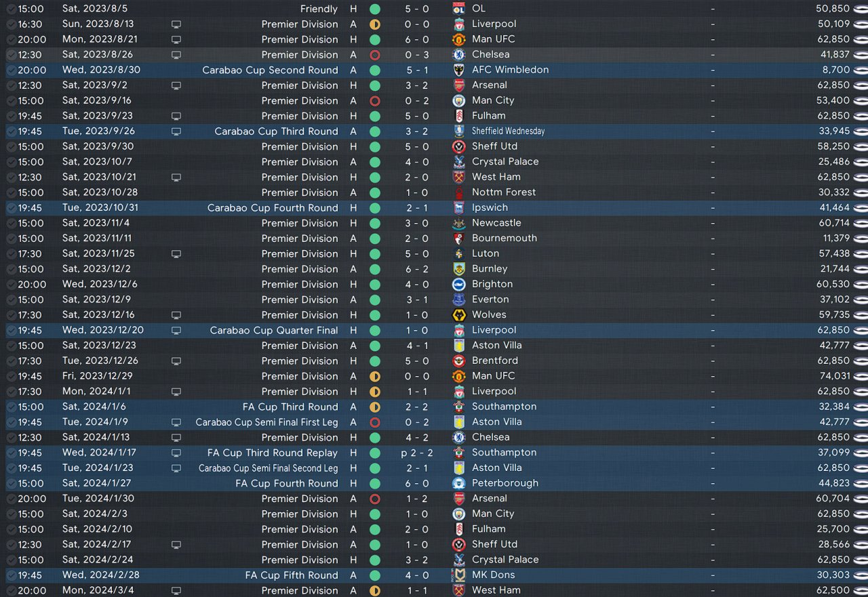Click the TV icon on Carabao Cup Quarter Final row

click(176, 331)
